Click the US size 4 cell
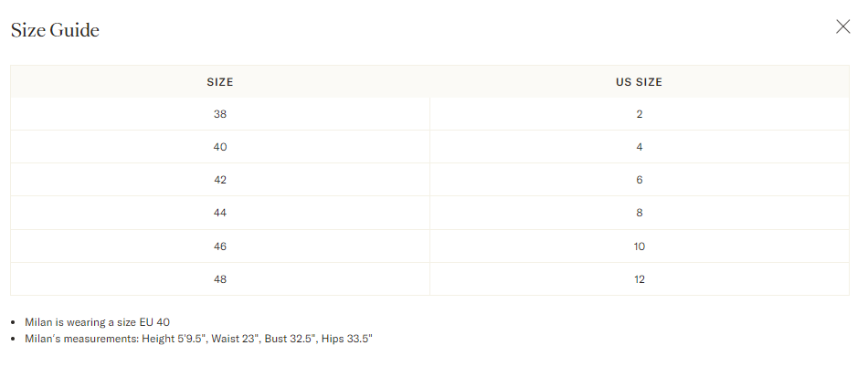 coord(640,147)
